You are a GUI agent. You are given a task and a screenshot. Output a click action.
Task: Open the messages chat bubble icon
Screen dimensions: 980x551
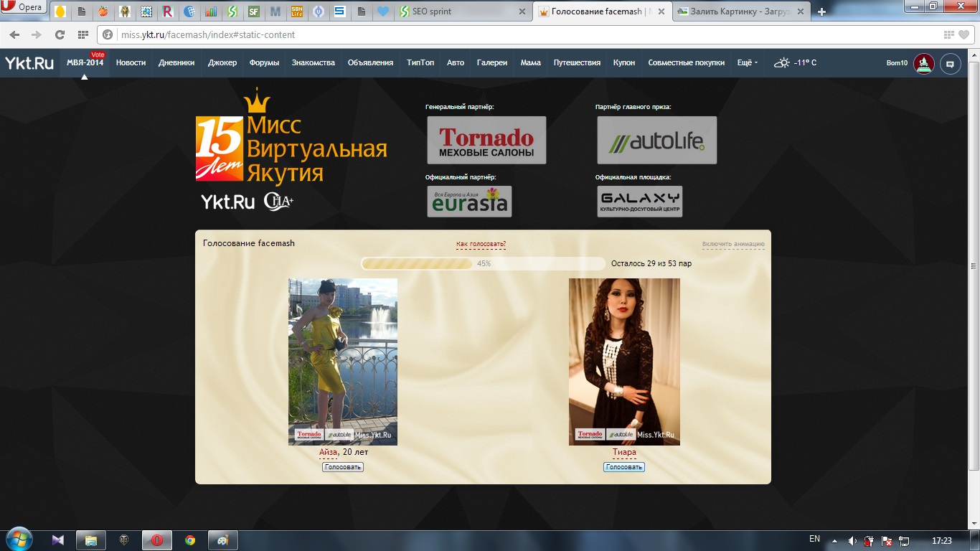[951, 63]
